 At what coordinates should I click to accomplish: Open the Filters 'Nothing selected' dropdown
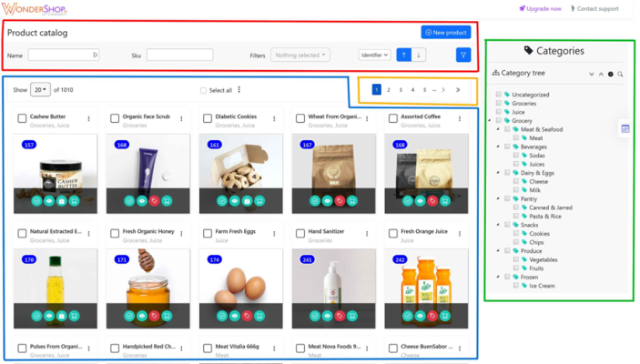pyautogui.click(x=300, y=56)
